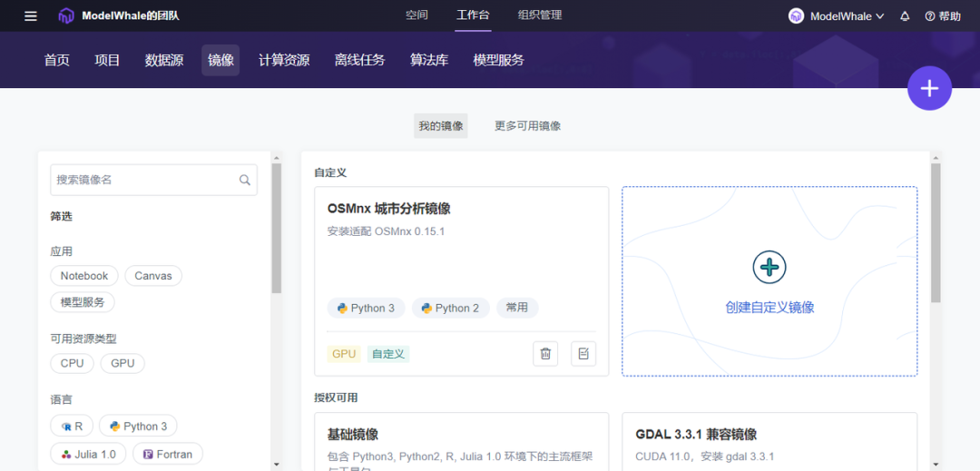Delete the OSMnx image via trash icon
The height and width of the screenshot is (471, 980).
pyautogui.click(x=545, y=354)
